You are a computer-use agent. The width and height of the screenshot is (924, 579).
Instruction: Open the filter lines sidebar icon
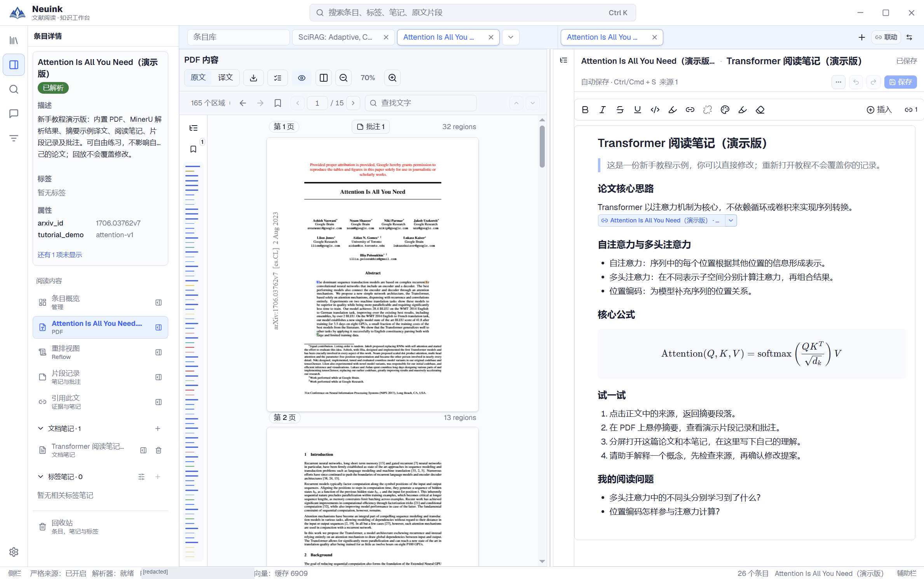pyautogui.click(x=14, y=138)
